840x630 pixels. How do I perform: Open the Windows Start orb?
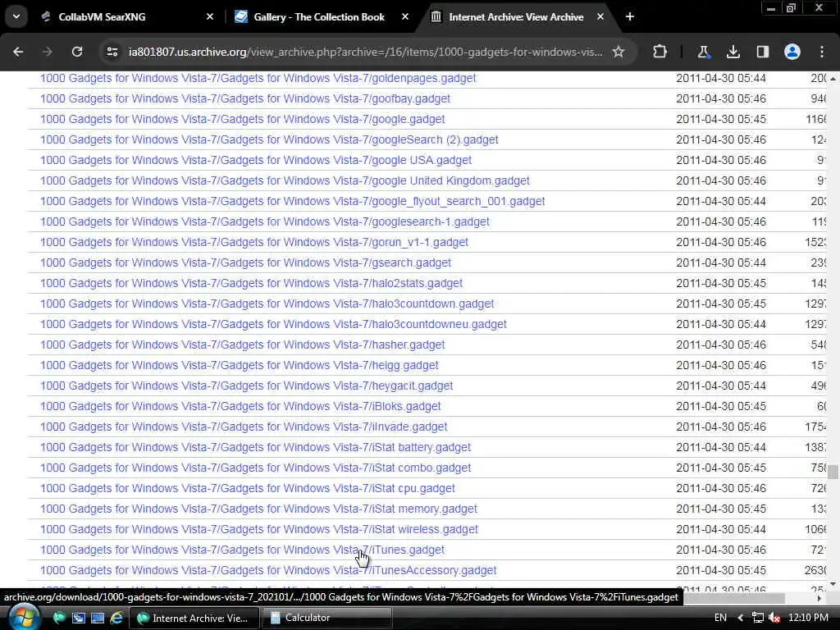(23, 618)
